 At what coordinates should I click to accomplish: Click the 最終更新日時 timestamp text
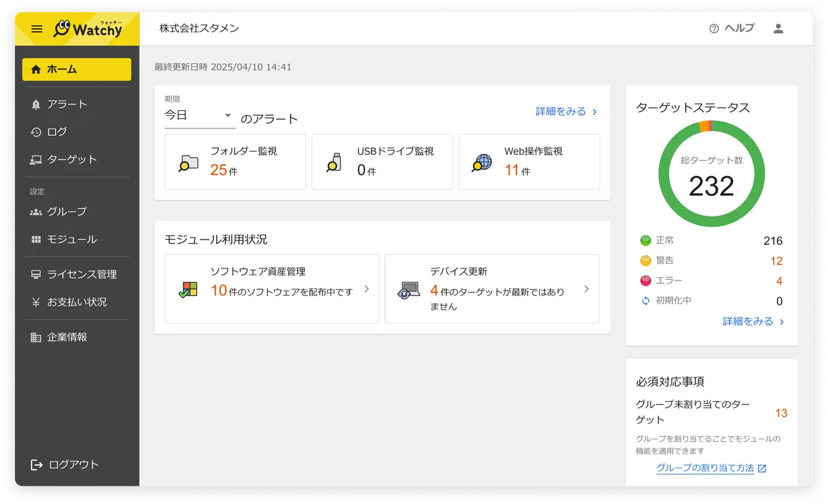(x=223, y=67)
